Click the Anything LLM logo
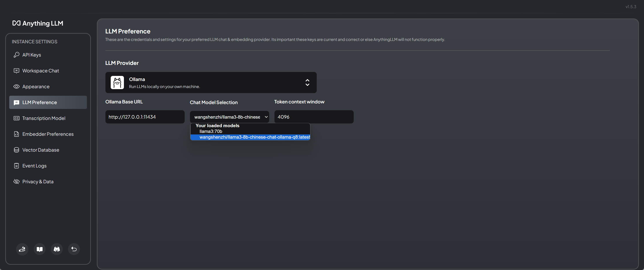 click(38, 23)
